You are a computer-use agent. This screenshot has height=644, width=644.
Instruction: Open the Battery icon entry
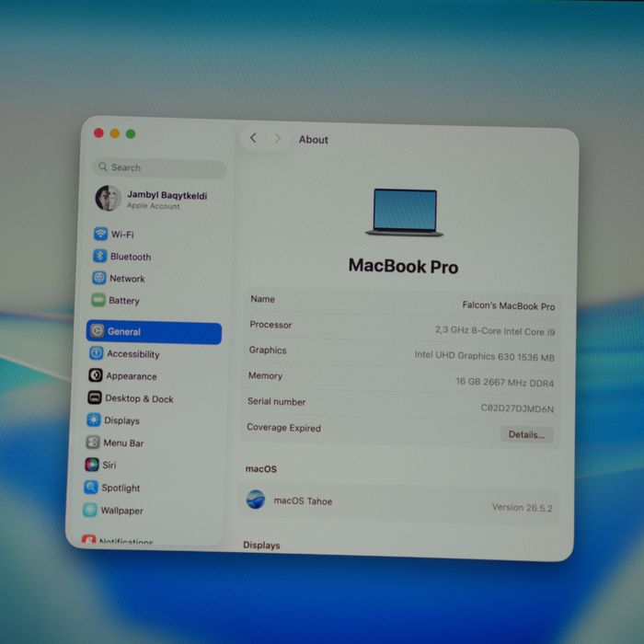click(x=98, y=300)
